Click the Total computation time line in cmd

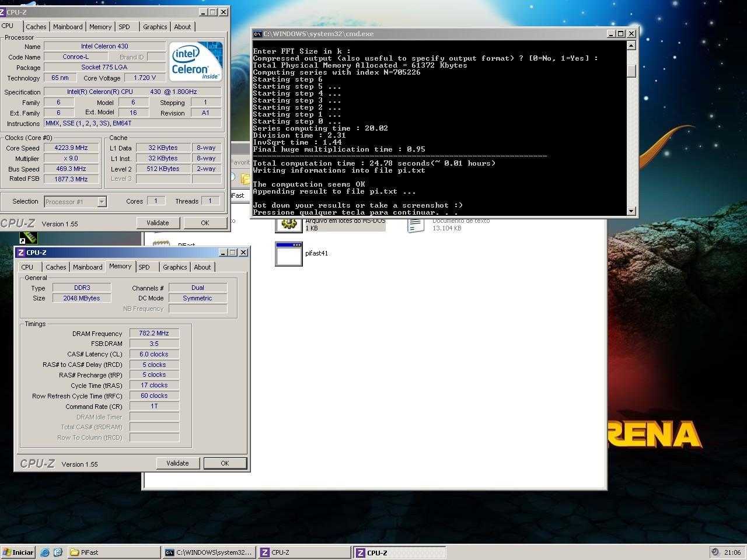point(374,163)
